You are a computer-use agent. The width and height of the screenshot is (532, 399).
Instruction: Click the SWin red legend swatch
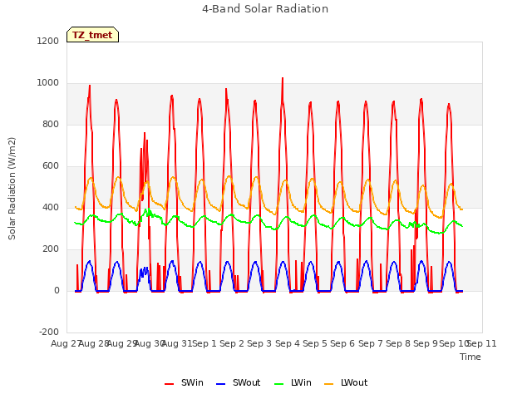(x=169, y=384)
